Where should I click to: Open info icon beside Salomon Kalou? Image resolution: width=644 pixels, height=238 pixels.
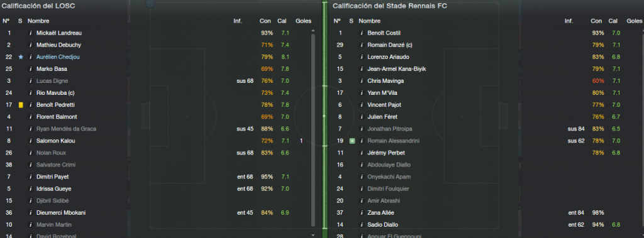(30, 141)
